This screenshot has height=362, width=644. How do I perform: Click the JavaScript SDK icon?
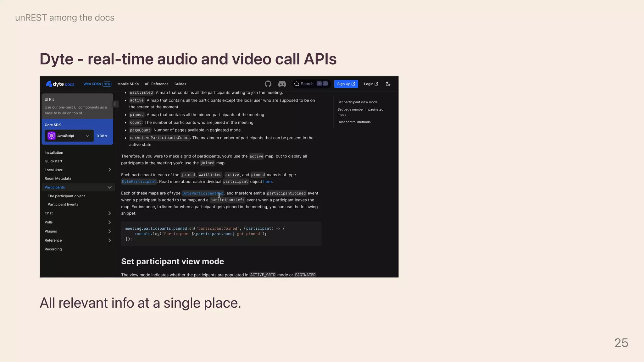pyautogui.click(x=52, y=136)
